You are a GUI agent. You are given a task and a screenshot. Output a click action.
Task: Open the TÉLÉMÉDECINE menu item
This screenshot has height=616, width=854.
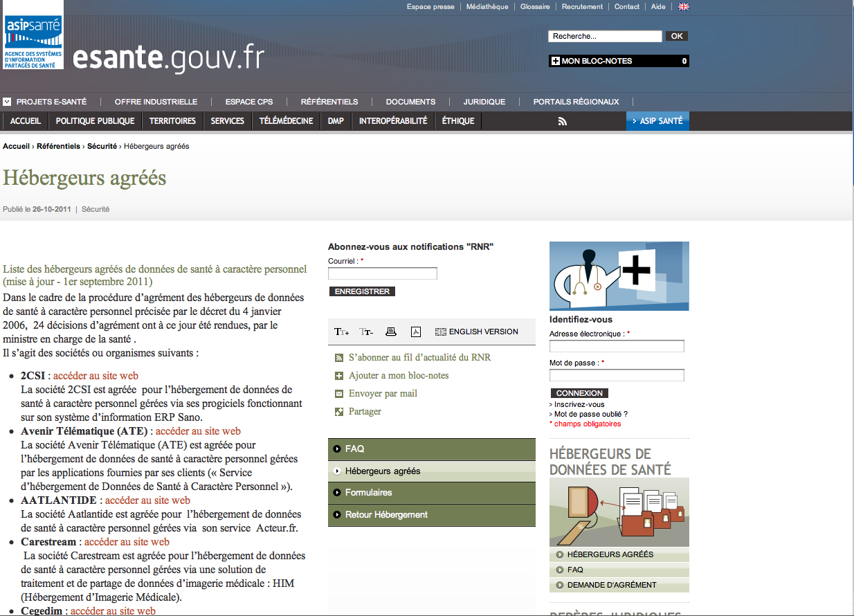286,121
